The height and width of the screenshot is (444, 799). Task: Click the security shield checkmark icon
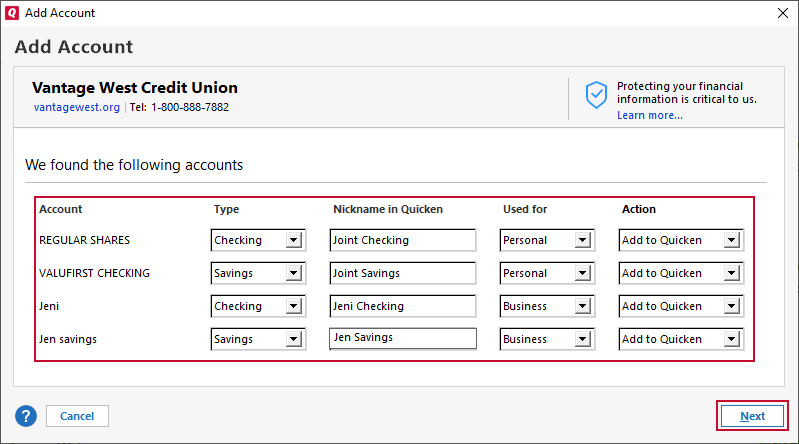point(596,95)
